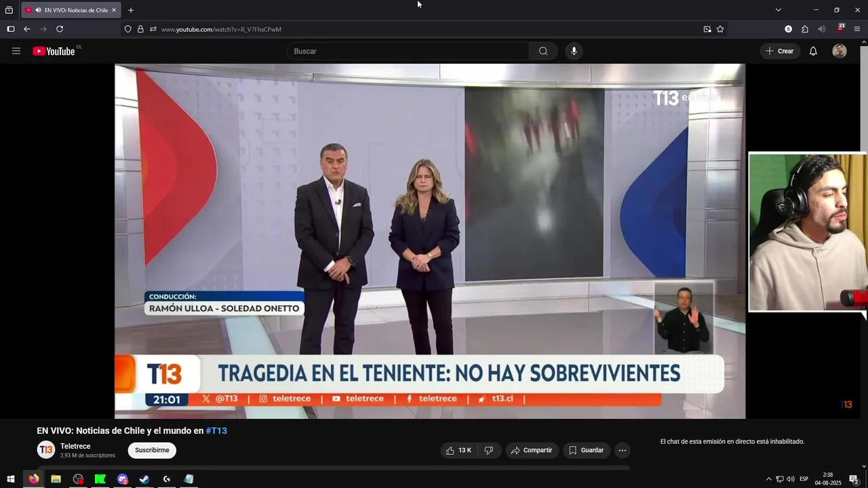Open the YouTube guide hamburger menu

(16, 51)
